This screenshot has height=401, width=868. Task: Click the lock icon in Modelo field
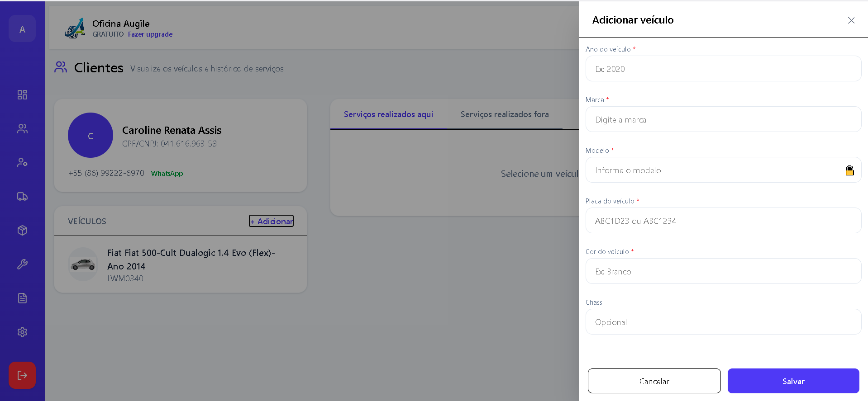point(849,170)
